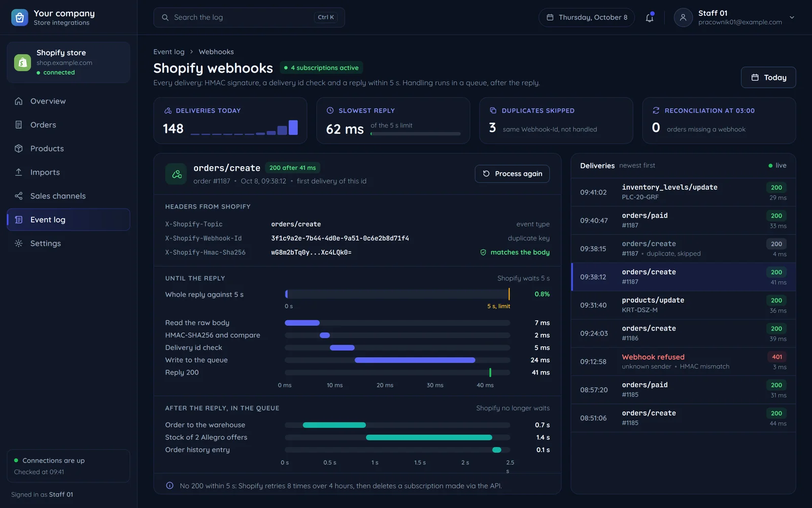The height and width of the screenshot is (508, 812).
Task: Click the Deliveries today bar chart
Action: click(244, 128)
